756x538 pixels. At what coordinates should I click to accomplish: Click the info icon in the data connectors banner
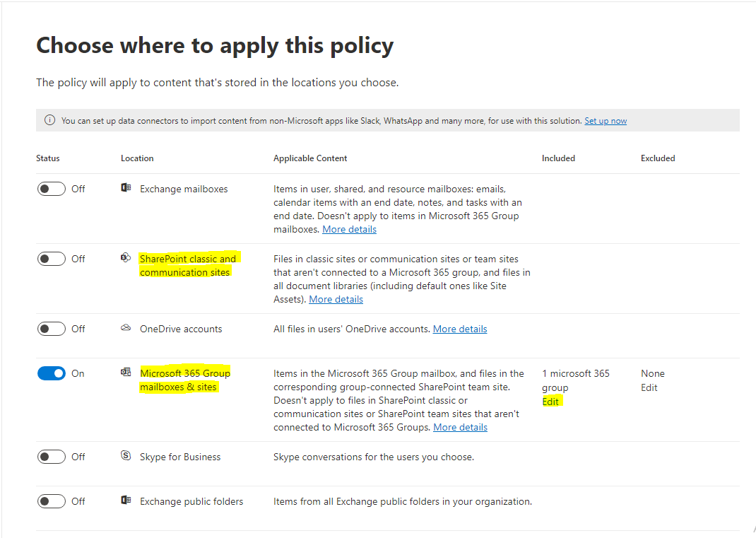pyautogui.click(x=49, y=120)
